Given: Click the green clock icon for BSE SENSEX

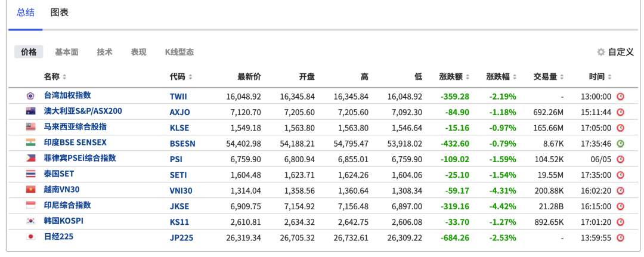Looking at the screenshot, I should click(x=620, y=143).
